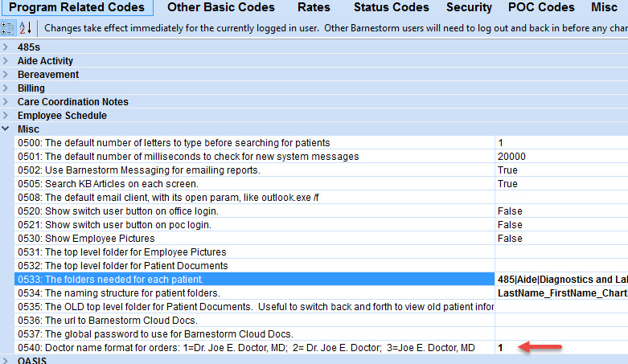Select setting 0531 Employee Pictures folder
Screen dimensions: 628x364
[254, 252]
